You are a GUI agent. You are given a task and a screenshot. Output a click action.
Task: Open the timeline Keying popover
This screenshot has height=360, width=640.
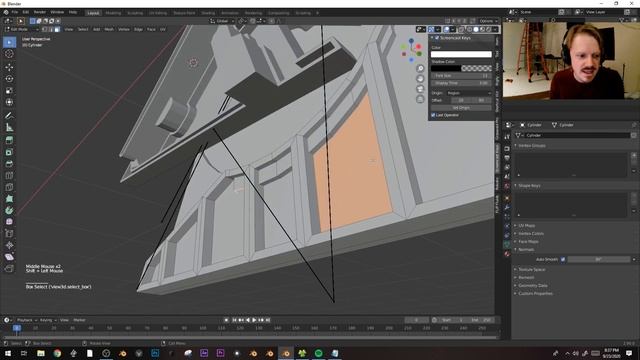point(47,320)
